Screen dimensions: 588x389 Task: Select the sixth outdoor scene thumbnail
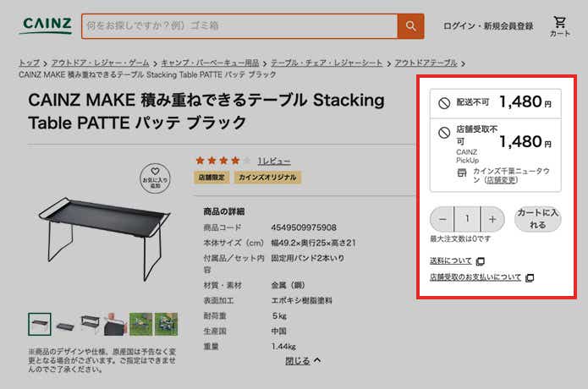click(x=166, y=324)
